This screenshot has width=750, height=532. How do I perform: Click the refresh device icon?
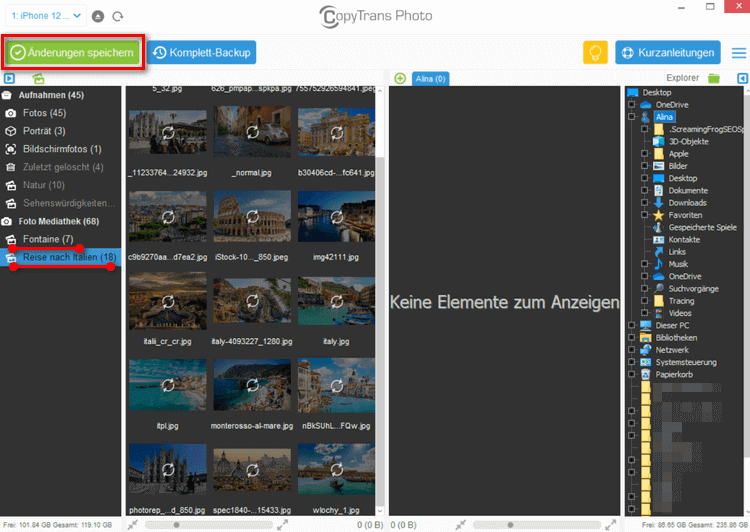click(x=118, y=16)
